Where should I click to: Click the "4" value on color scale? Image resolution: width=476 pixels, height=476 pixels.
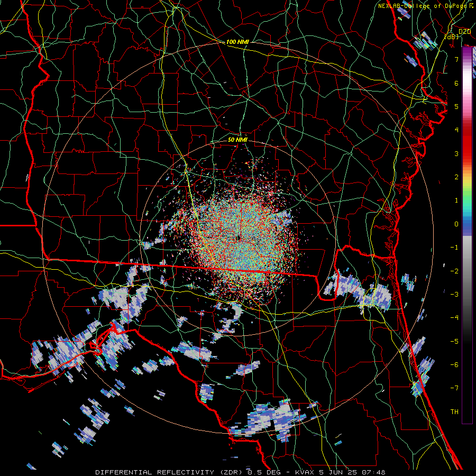point(456,130)
